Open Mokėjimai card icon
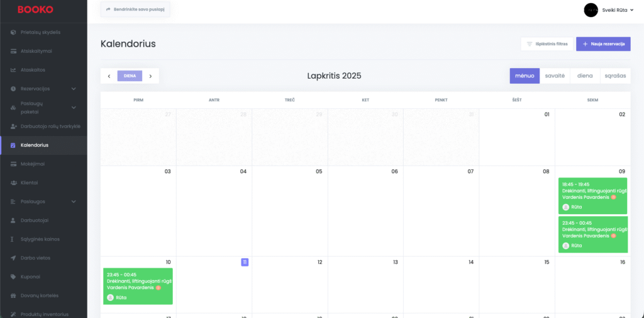This screenshot has width=644, height=318. point(13,164)
